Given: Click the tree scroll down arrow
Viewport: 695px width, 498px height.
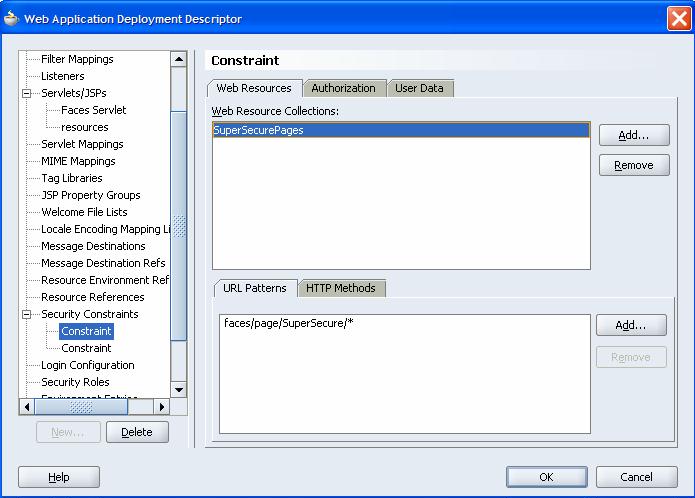Looking at the screenshot, I should pyautogui.click(x=179, y=390).
